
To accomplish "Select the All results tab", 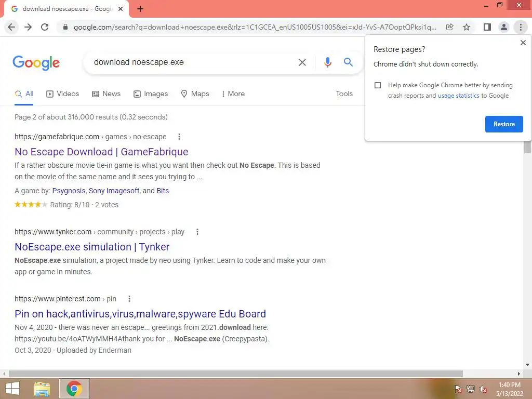I will 24,94.
